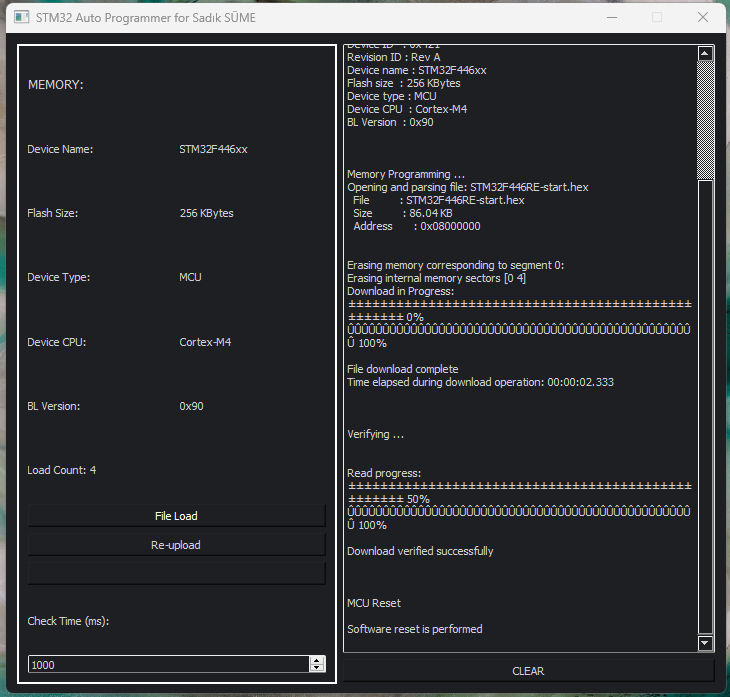Viewport: 730px width, 697px height.
Task: Click log line 'Device CPU : Cortex-M4'
Action: (407, 109)
